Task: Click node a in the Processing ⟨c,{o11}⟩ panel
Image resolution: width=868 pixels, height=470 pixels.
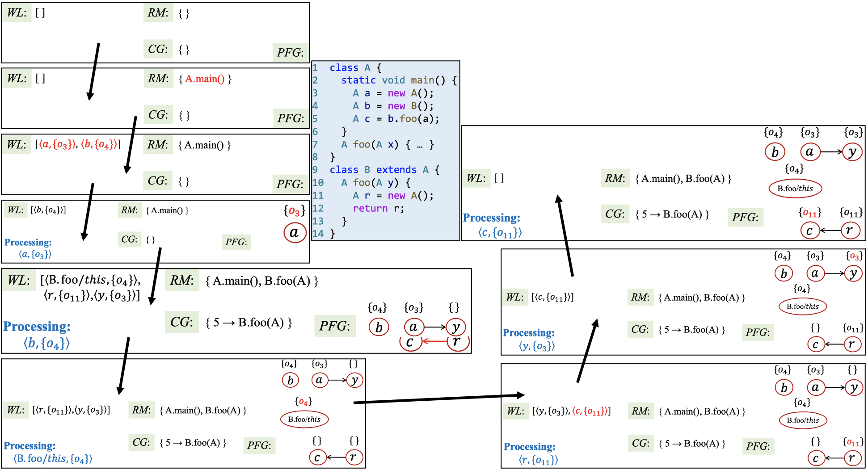Action: [x=809, y=152]
